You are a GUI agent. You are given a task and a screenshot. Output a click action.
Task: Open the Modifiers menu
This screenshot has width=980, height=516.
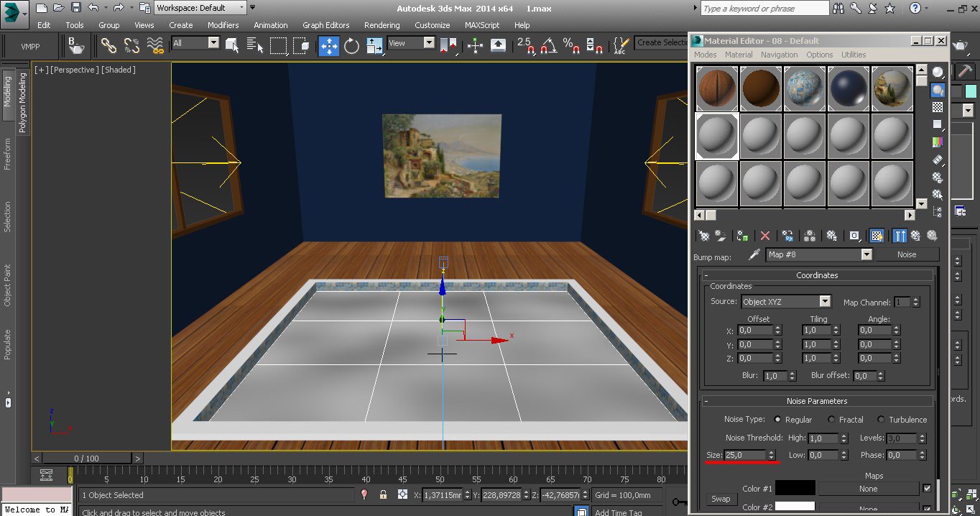pyautogui.click(x=223, y=25)
